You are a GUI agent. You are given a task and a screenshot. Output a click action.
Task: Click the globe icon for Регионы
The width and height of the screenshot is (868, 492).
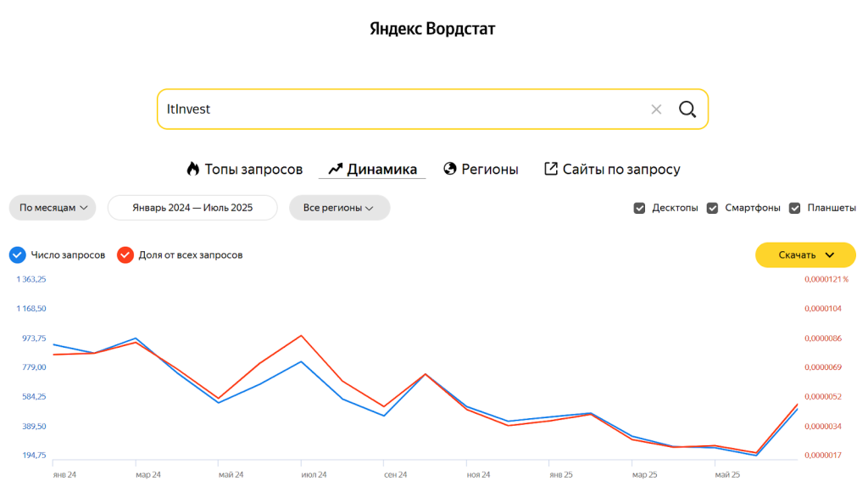pyautogui.click(x=450, y=169)
